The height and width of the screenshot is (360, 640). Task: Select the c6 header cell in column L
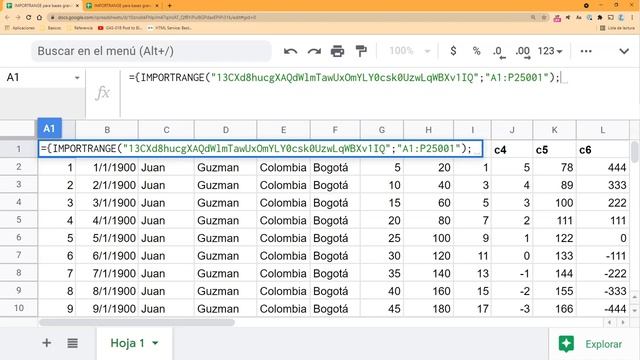(602, 149)
